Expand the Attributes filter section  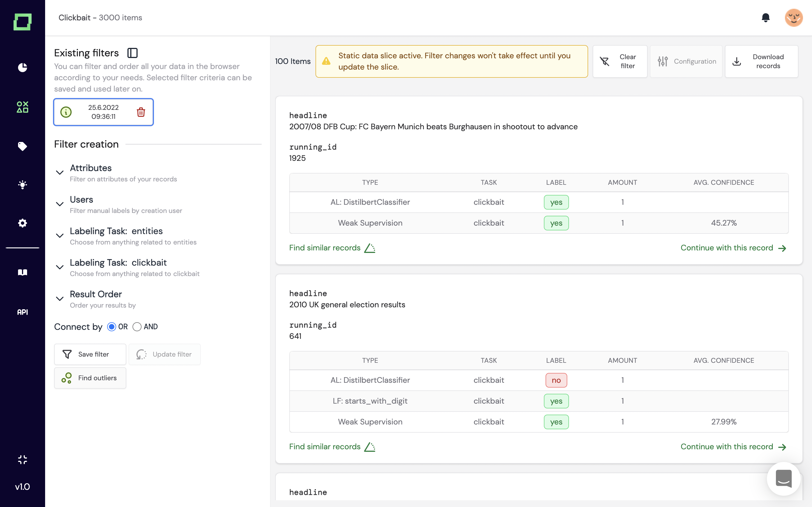click(x=60, y=173)
